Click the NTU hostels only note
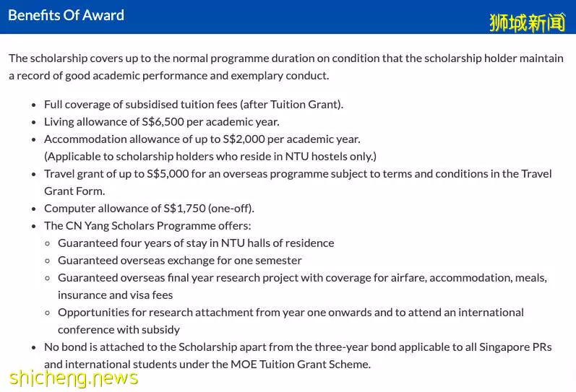 pyautogui.click(x=210, y=157)
